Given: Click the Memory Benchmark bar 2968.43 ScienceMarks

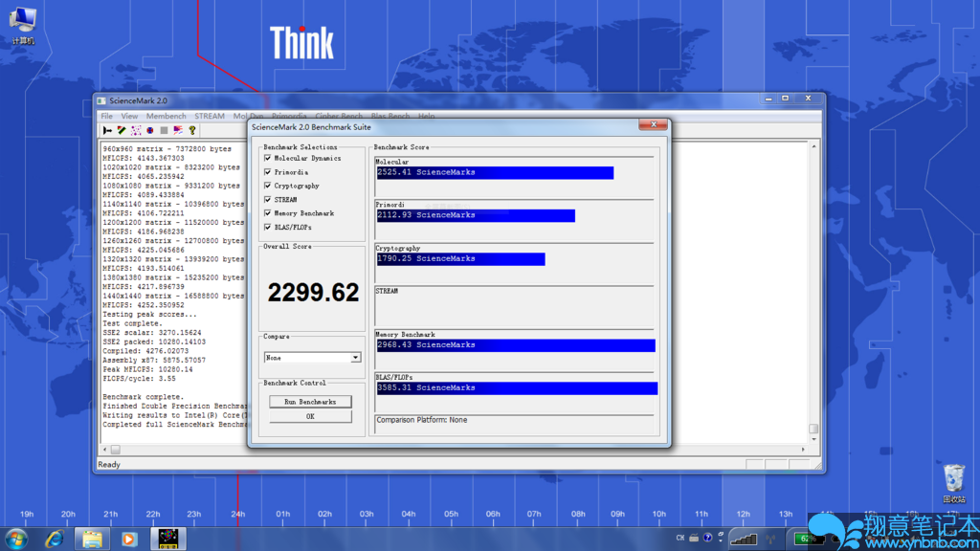Looking at the screenshot, I should (x=516, y=345).
